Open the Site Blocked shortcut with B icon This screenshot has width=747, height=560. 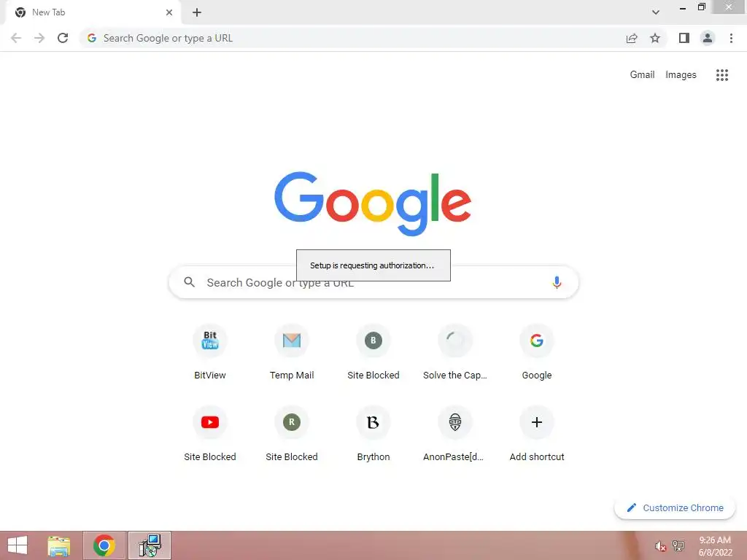coord(373,351)
